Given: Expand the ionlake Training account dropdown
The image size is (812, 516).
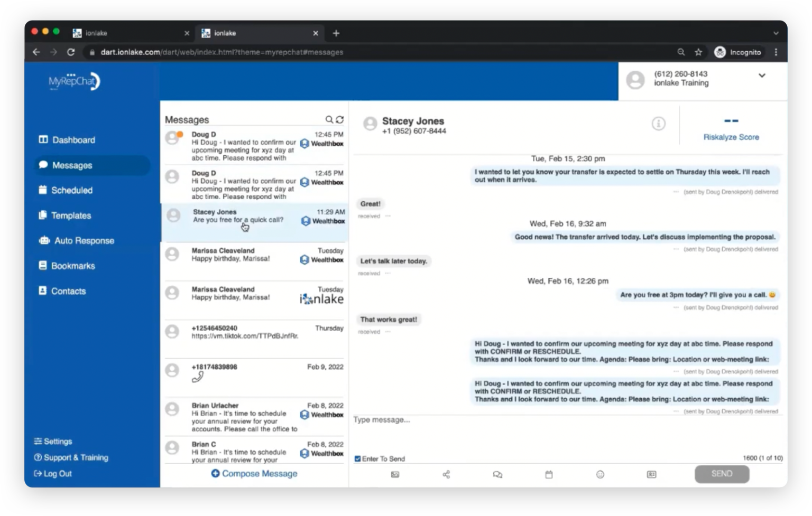Looking at the screenshot, I should (762, 76).
